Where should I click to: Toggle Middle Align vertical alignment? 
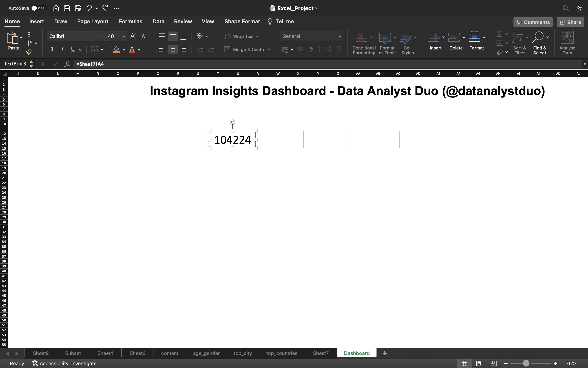pos(173,36)
